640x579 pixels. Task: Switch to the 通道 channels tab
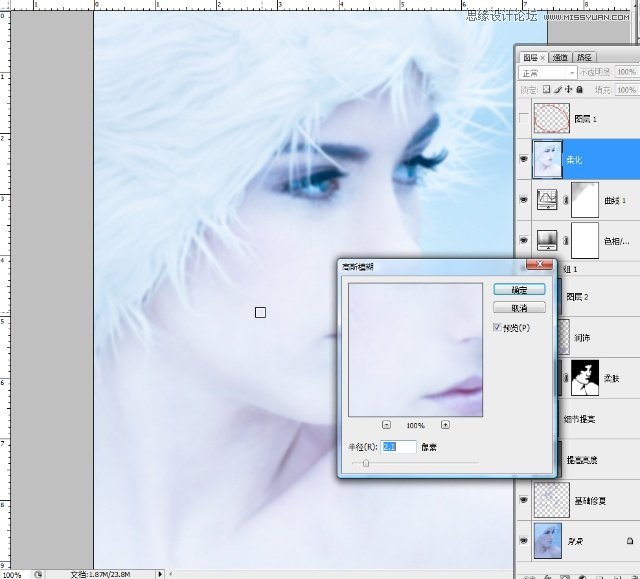coord(560,58)
